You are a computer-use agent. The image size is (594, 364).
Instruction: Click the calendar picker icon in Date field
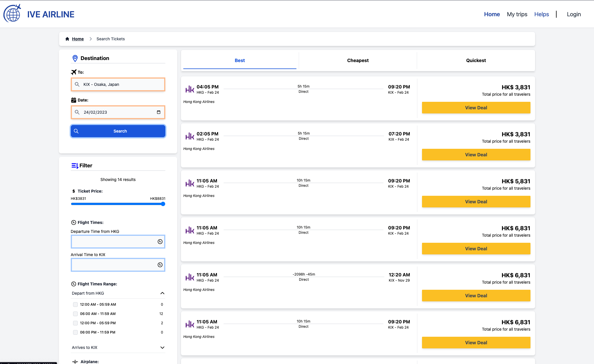coord(159,112)
